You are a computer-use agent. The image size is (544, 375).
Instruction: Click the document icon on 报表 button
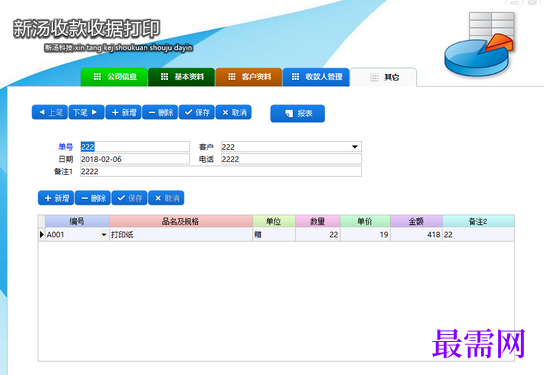(x=289, y=113)
